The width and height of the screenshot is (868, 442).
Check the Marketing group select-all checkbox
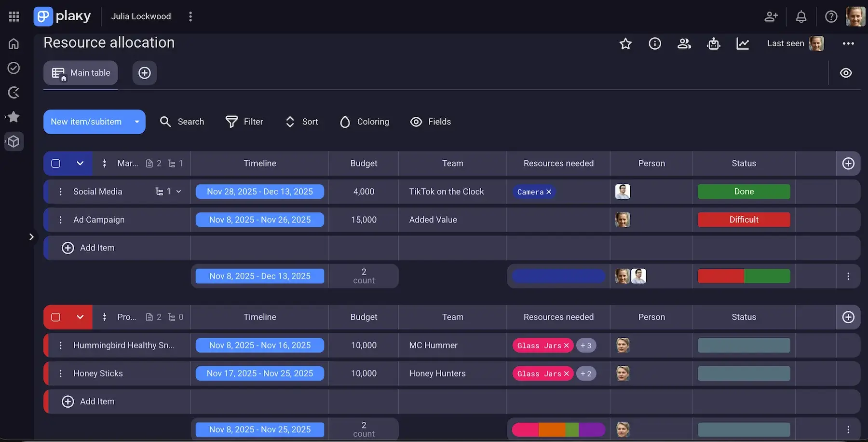[56, 164]
